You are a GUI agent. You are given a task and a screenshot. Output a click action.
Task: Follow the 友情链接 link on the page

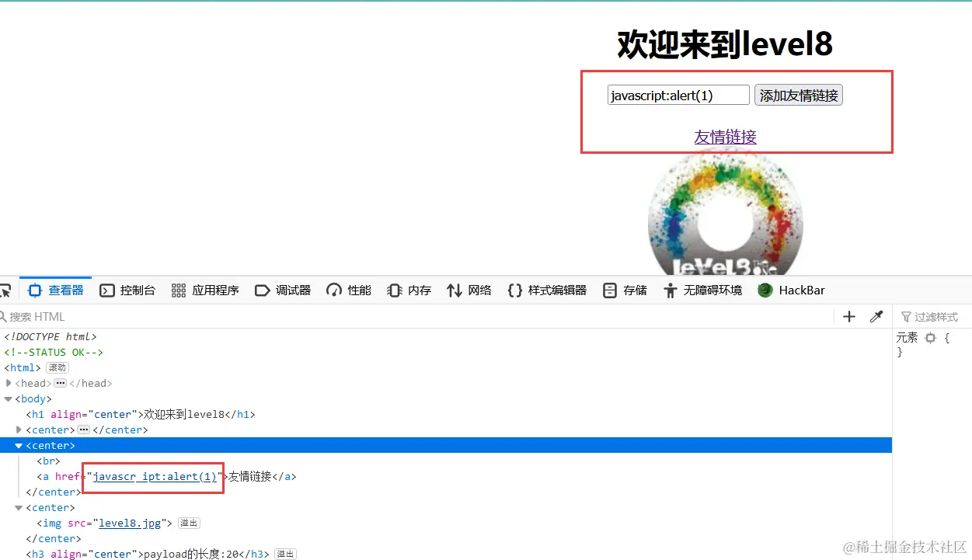pos(725,137)
